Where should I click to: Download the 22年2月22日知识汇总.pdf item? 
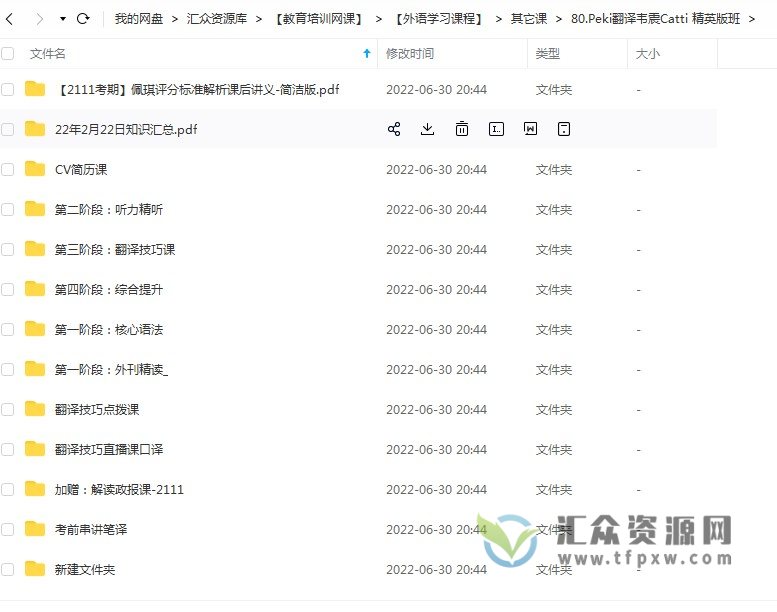coord(427,129)
